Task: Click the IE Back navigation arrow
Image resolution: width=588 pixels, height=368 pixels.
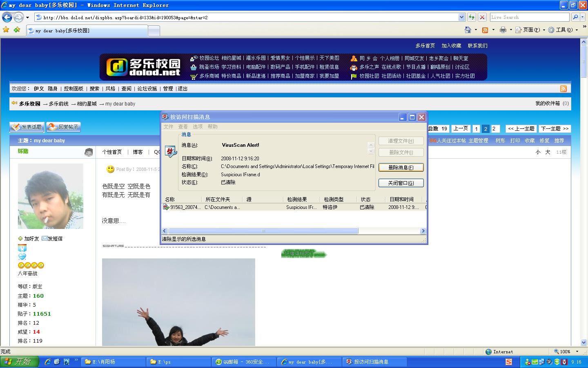Action: (x=7, y=17)
